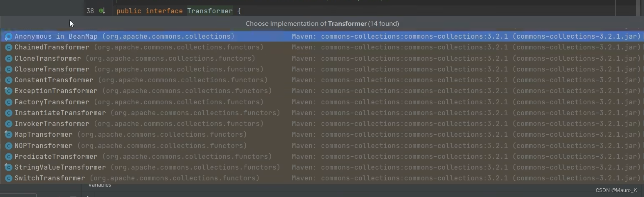
Task: Open SwitchTransformer class
Action: coord(322,178)
